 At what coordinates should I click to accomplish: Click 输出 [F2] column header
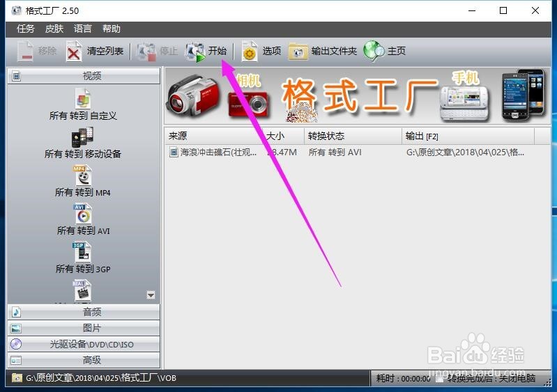[468, 136]
